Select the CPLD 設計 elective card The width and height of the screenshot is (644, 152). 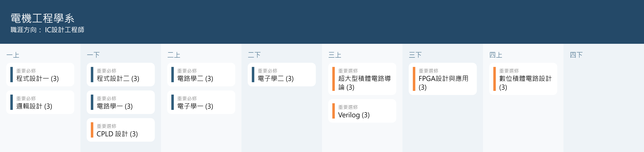tap(121, 130)
